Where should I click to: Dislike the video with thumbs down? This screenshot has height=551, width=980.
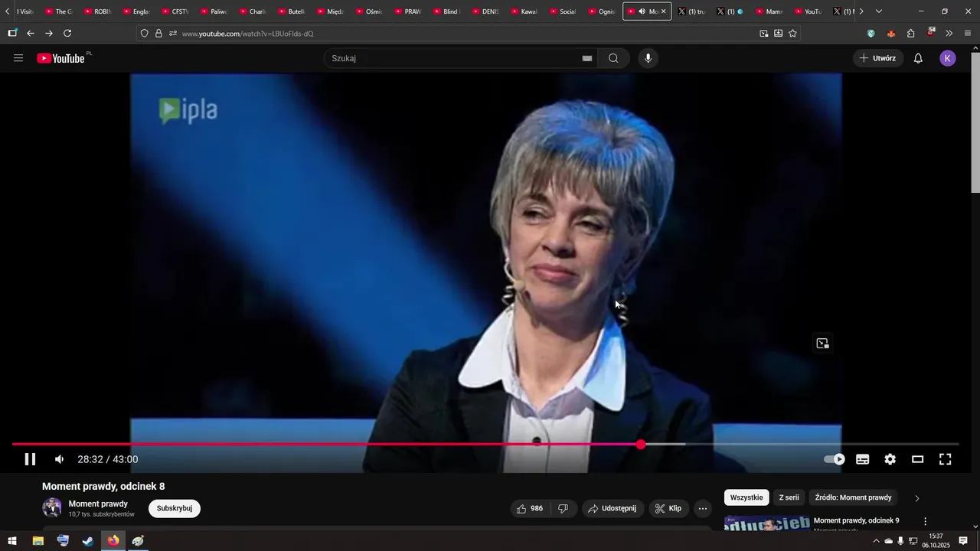coord(563,508)
